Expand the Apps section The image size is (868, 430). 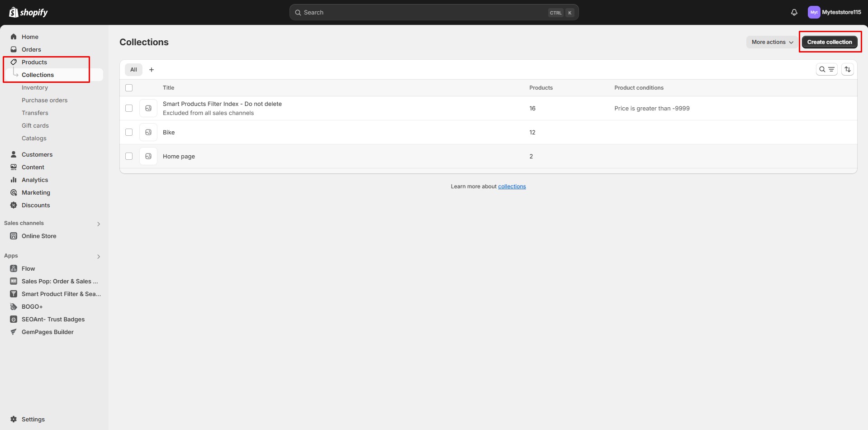pyautogui.click(x=99, y=257)
